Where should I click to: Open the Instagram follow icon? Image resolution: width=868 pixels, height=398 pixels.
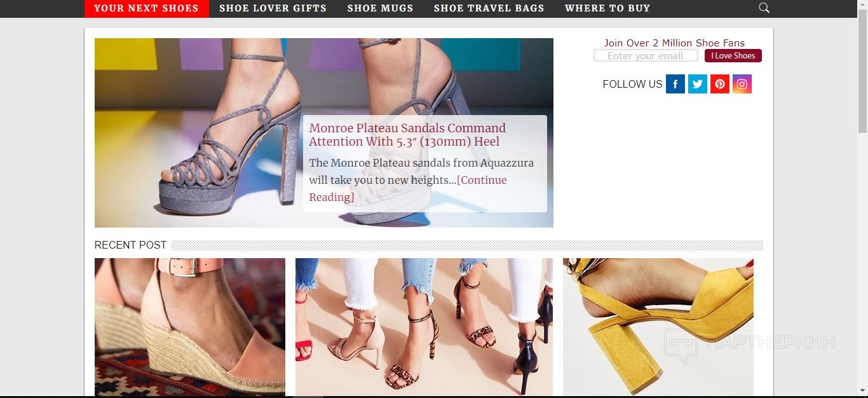(x=742, y=84)
